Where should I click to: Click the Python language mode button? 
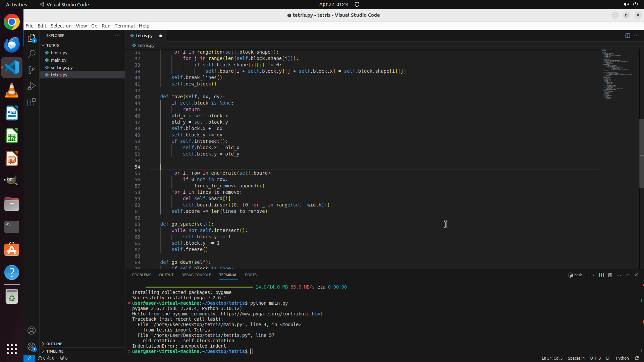622,358
